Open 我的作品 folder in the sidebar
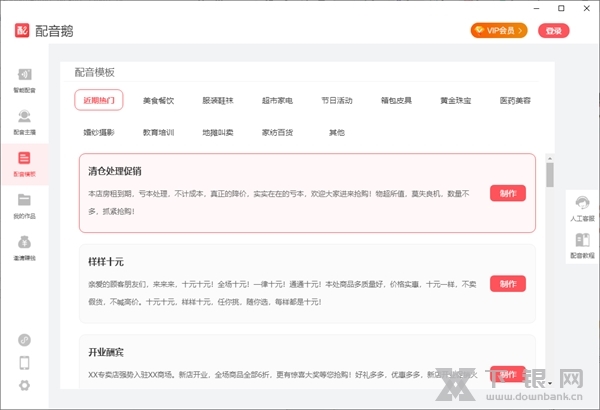 coord(24,206)
